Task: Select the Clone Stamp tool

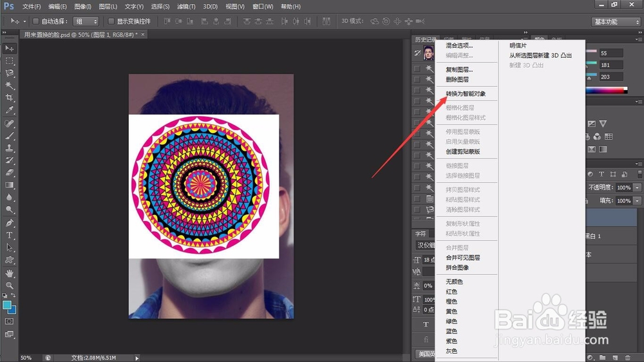Action: (x=9, y=148)
